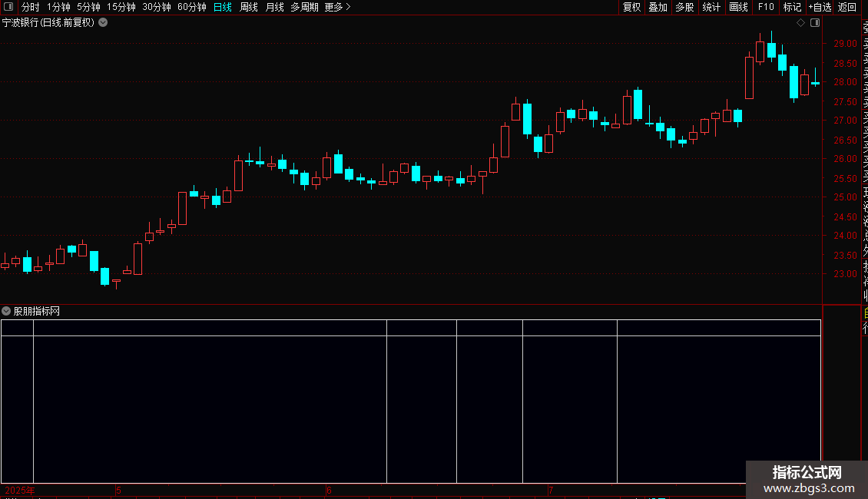
Task: Click the panel layout icon at top-left
Action: [8, 7]
